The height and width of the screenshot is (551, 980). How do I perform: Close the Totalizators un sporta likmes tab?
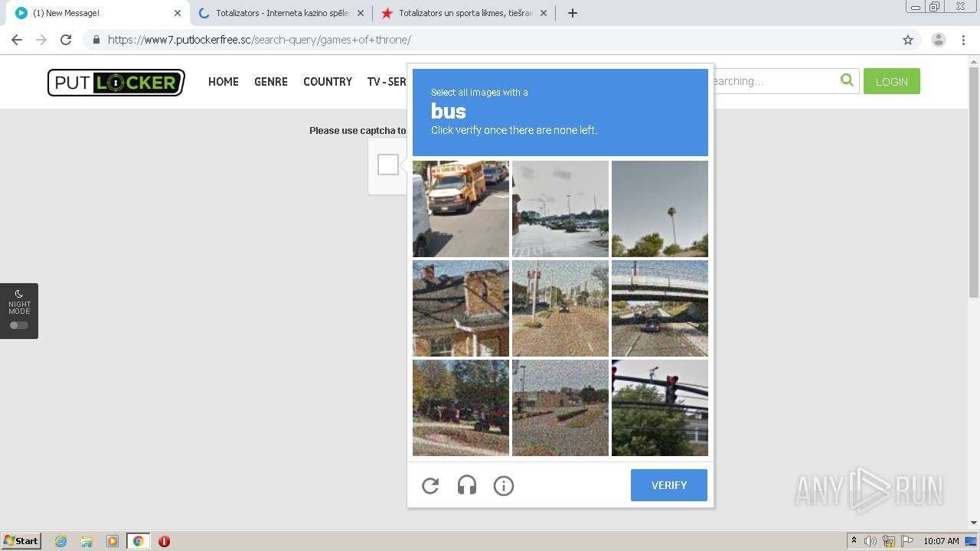click(x=544, y=13)
